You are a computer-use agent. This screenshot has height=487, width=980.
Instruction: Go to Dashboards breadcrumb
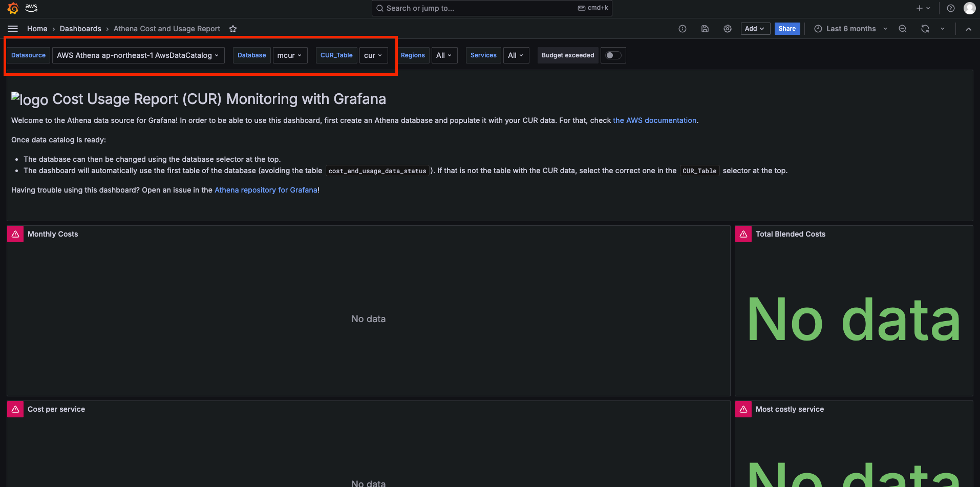pos(80,29)
